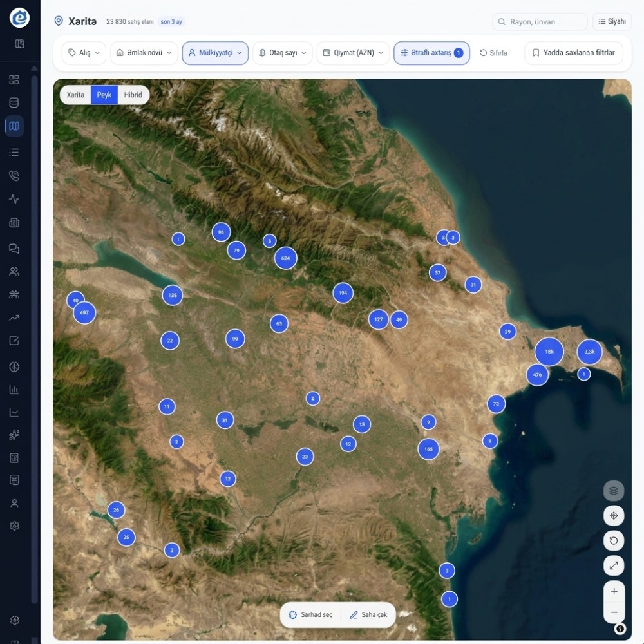
Task: Zoom in with the plus button
Action: (x=614, y=591)
